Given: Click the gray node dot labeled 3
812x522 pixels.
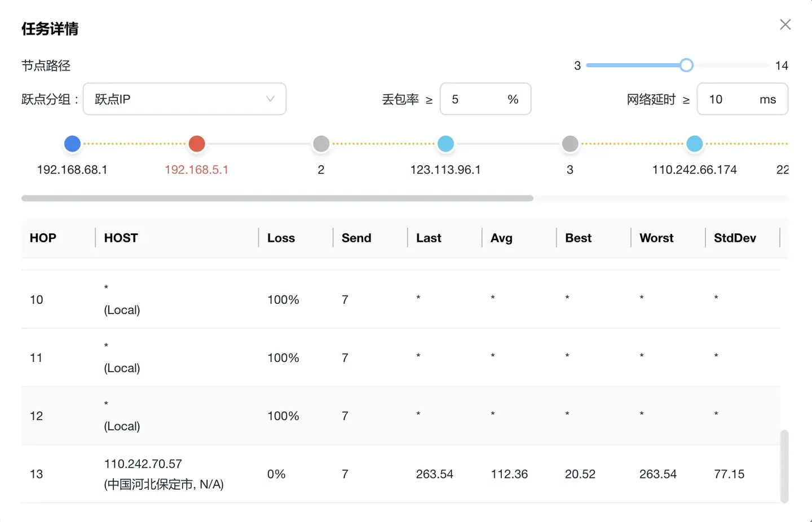Looking at the screenshot, I should point(570,144).
